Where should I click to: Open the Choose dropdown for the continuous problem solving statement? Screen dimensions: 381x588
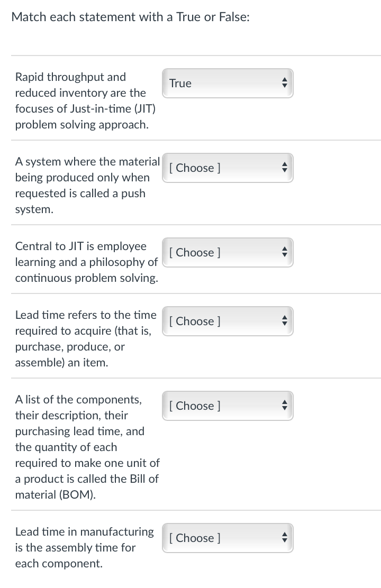click(x=228, y=252)
